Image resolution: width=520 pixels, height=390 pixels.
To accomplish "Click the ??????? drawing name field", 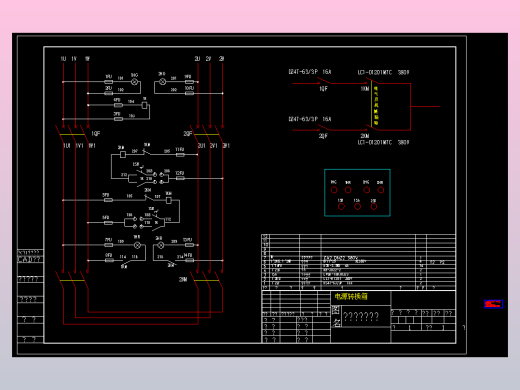I will point(361,316).
